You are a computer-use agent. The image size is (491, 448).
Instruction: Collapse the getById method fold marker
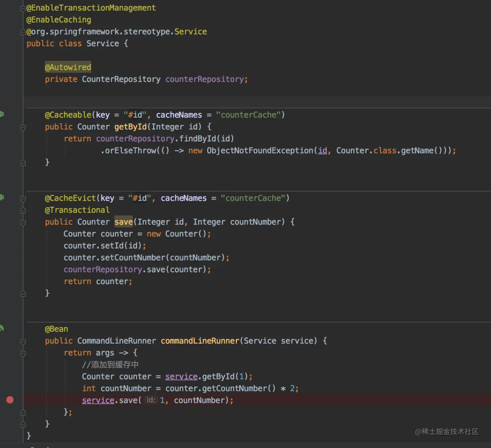23,127
